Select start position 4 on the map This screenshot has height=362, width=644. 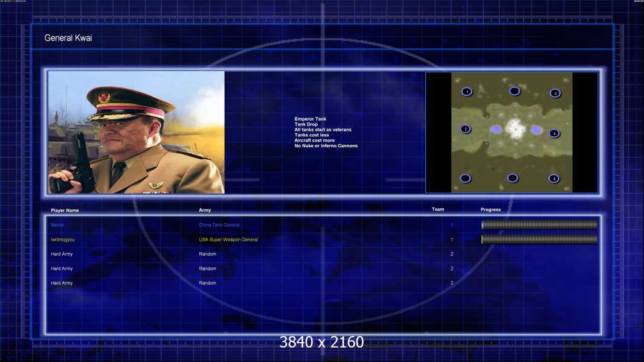click(x=554, y=133)
